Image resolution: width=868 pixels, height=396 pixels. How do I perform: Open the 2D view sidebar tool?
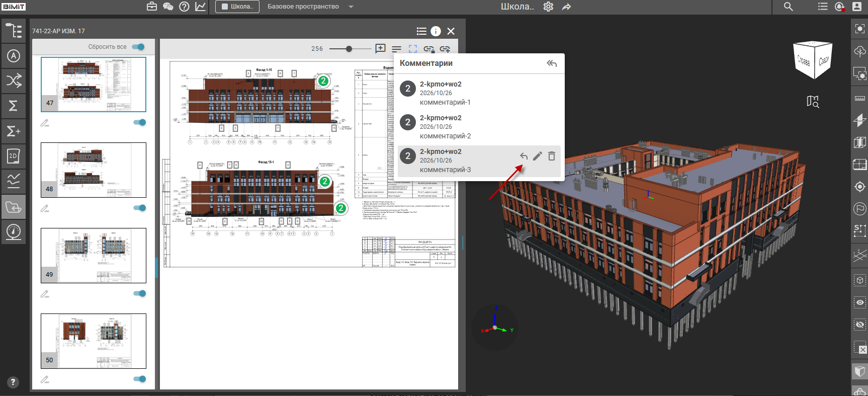pos(14,156)
